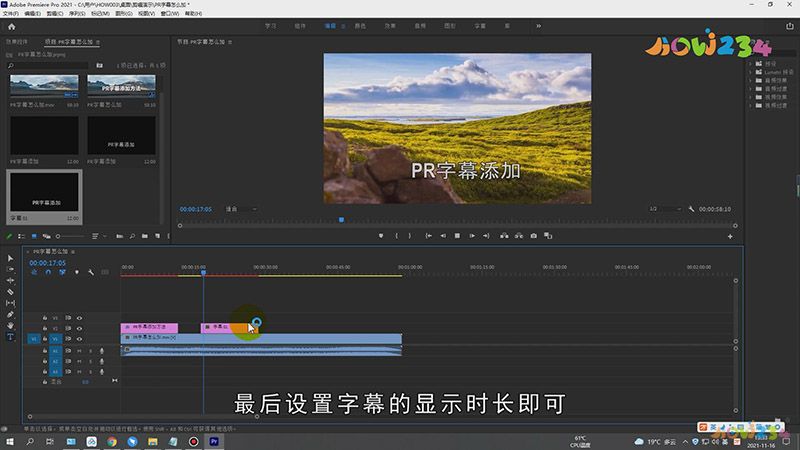Select the Type (T) tool
The image size is (800, 450).
point(10,336)
